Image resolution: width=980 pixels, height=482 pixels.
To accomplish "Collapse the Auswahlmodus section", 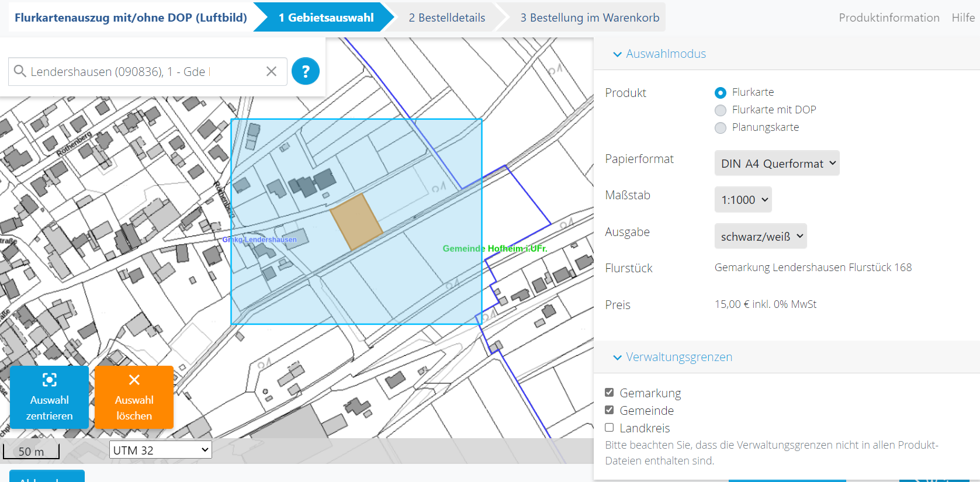I will coord(659,54).
